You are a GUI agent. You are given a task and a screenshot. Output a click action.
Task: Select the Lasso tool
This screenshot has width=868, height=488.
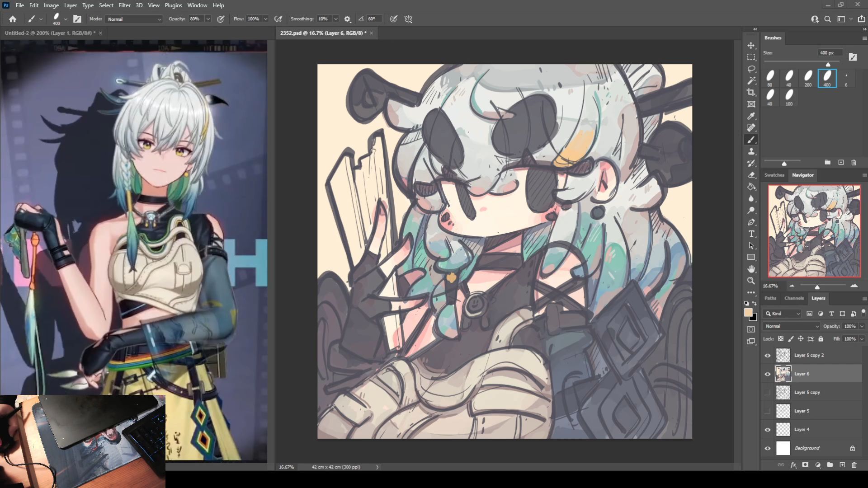coord(751,69)
